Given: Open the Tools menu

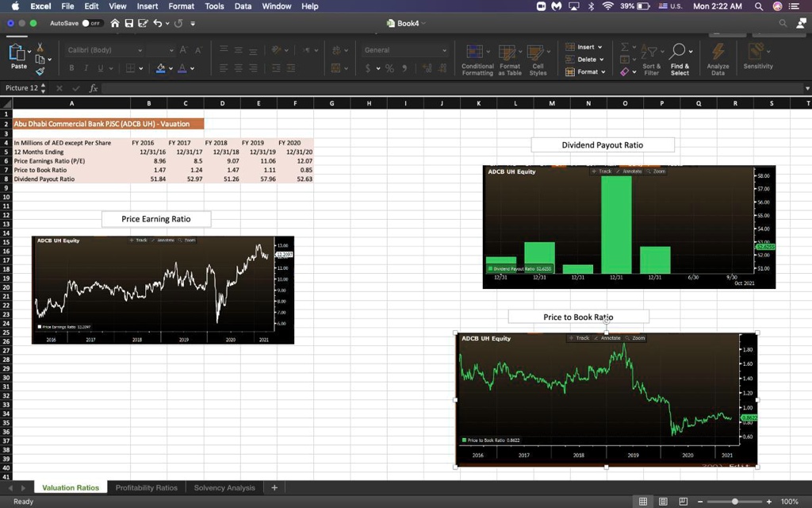Looking at the screenshot, I should click(x=214, y=6).
